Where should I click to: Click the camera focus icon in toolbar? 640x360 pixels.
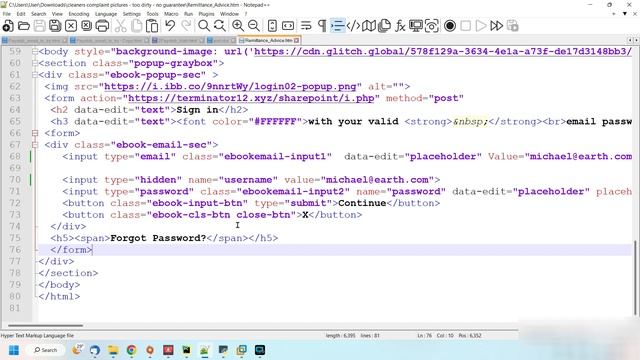click(431, 26)
